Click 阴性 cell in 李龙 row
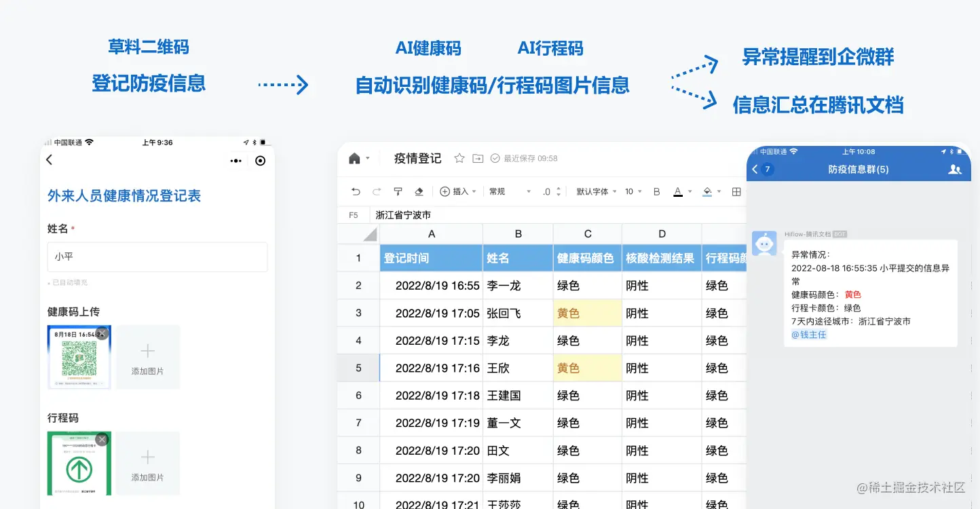The image size is (980, 509). tap(662, 341)
